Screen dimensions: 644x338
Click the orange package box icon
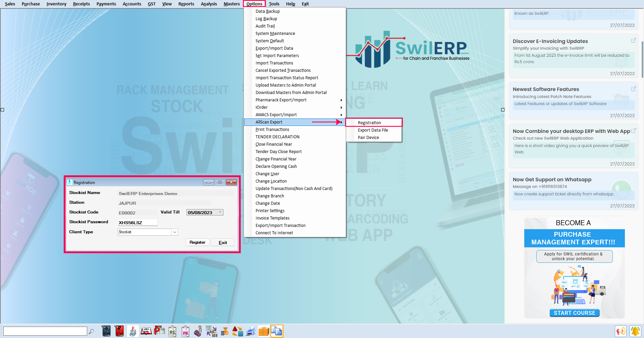(264, 331)
